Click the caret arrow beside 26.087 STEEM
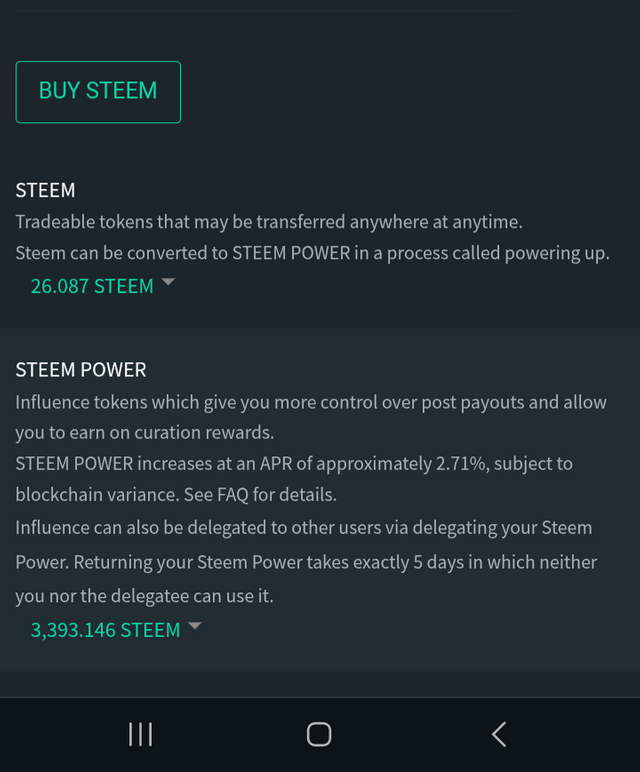Image resolution: width=640 pixels, height=772 pixels. coord(168,282)
